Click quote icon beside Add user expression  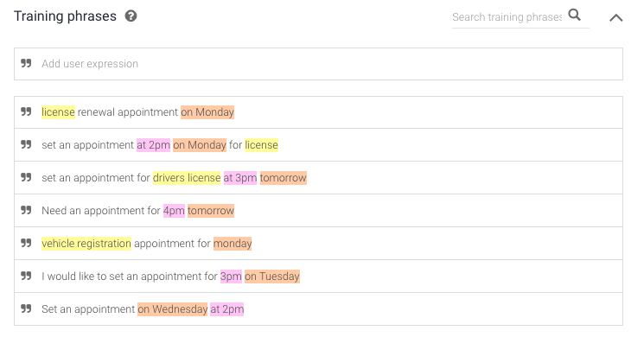[26, 63]
